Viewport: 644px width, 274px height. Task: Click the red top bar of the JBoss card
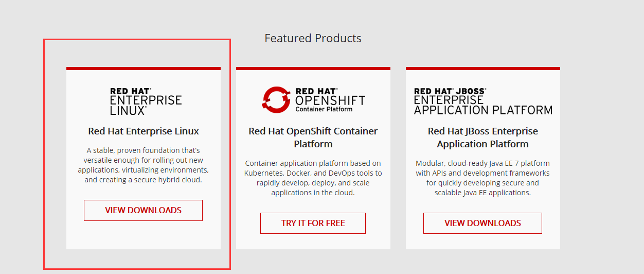tap(482, 68)
